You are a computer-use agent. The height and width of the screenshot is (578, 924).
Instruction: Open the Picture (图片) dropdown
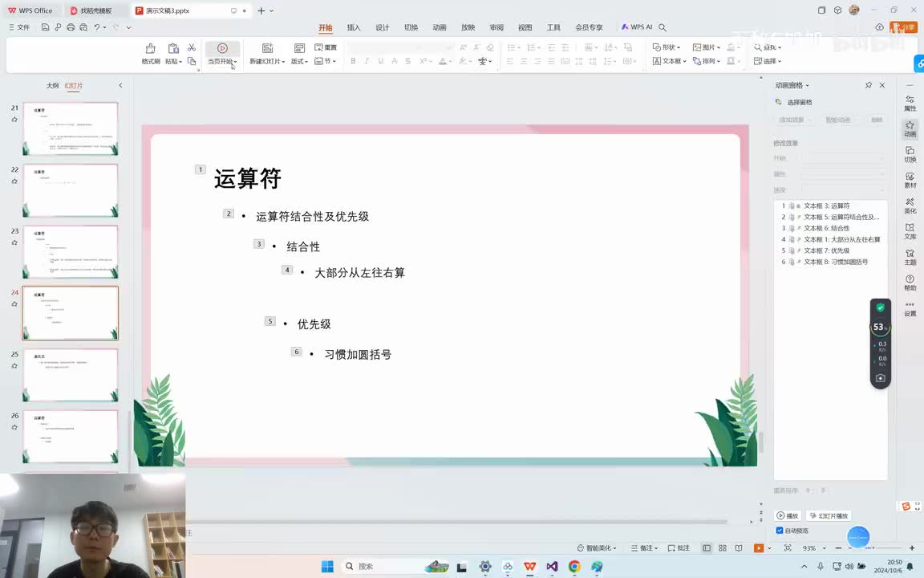pos(707,47)
